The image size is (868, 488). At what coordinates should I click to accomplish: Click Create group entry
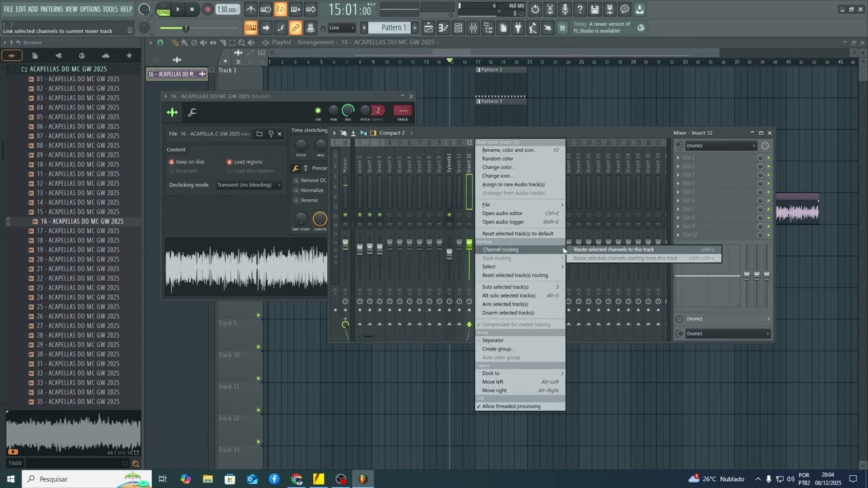tap(520, 349)
